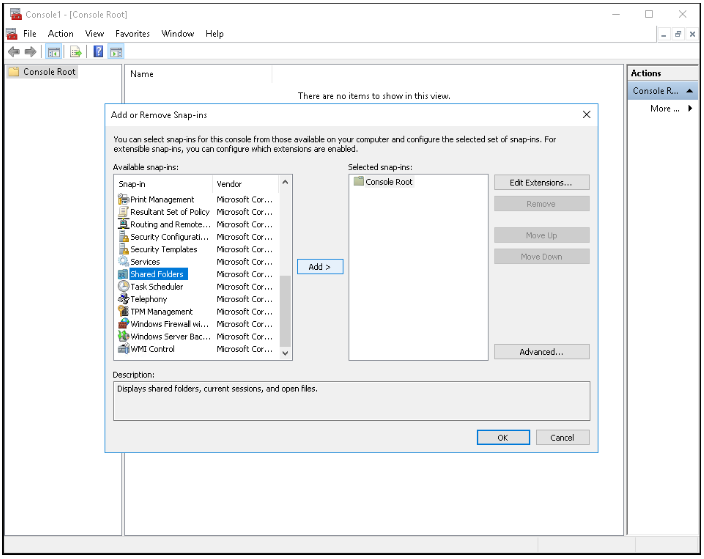Click the Export List toolbar icon

click(x=76, y=52)
